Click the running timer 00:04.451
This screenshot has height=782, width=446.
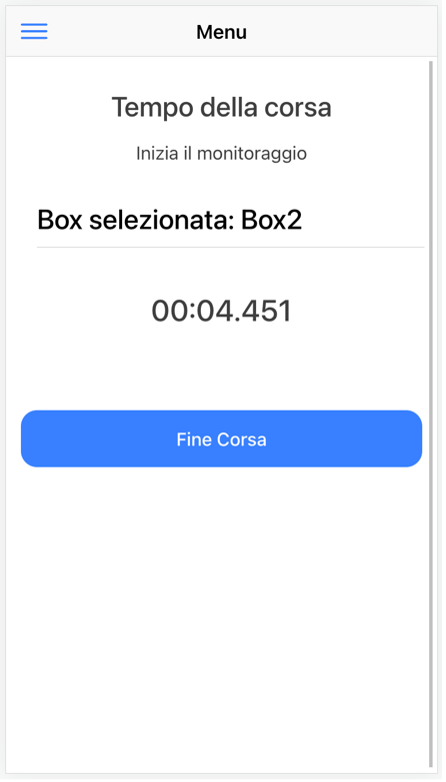point(222,311)
